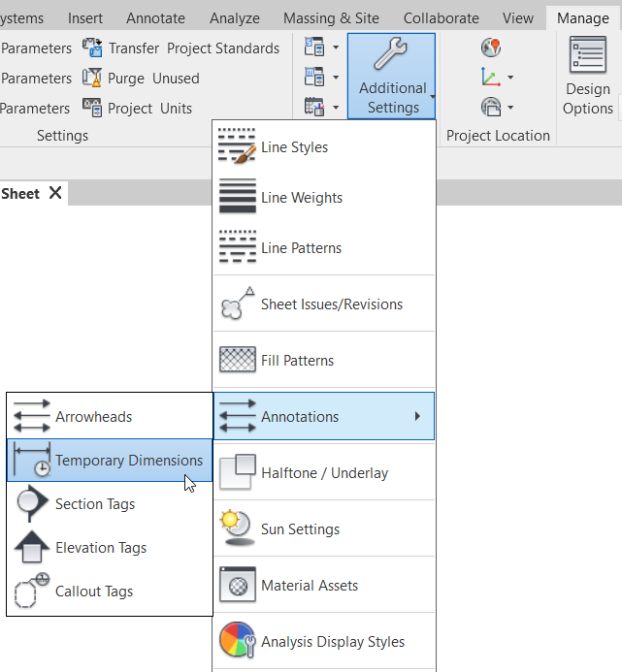Open Sun Settings
622x672 pixels.
pos(300,529)
